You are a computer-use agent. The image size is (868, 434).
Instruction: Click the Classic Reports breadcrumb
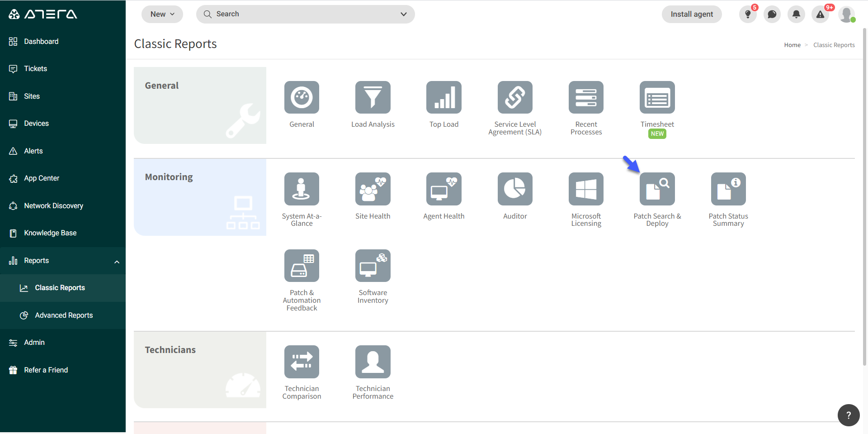pyautogui.click(x=834, y=45)
